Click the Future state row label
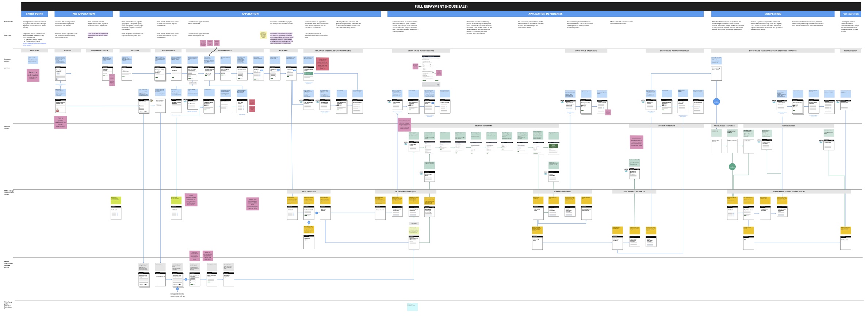The image size is (868, 320). point(8,22)
